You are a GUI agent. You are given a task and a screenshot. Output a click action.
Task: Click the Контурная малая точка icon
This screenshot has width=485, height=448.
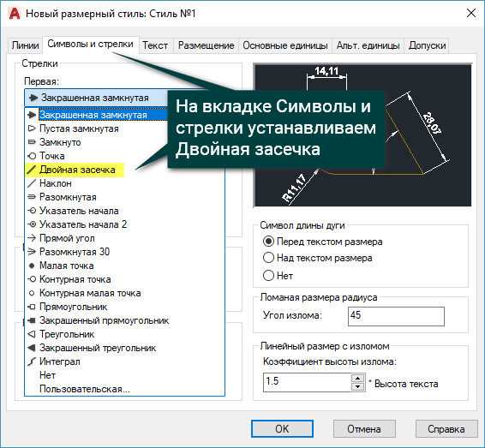click(32, 293)
